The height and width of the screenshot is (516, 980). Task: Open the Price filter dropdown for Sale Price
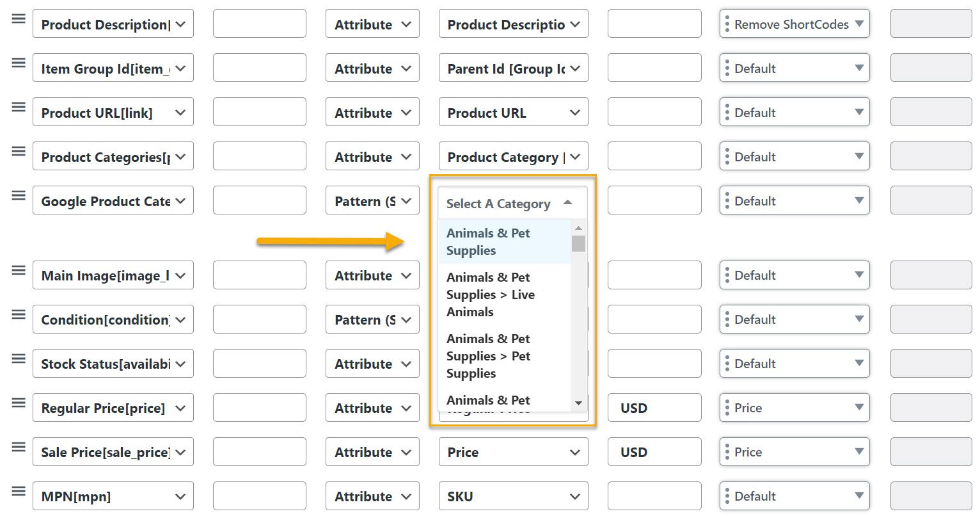(794, 452)
